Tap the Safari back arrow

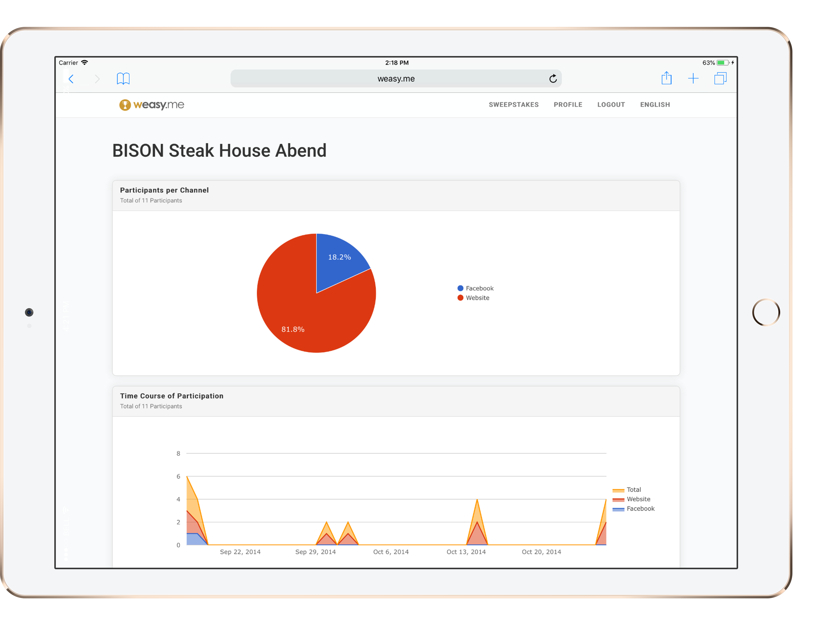(71, 79)
